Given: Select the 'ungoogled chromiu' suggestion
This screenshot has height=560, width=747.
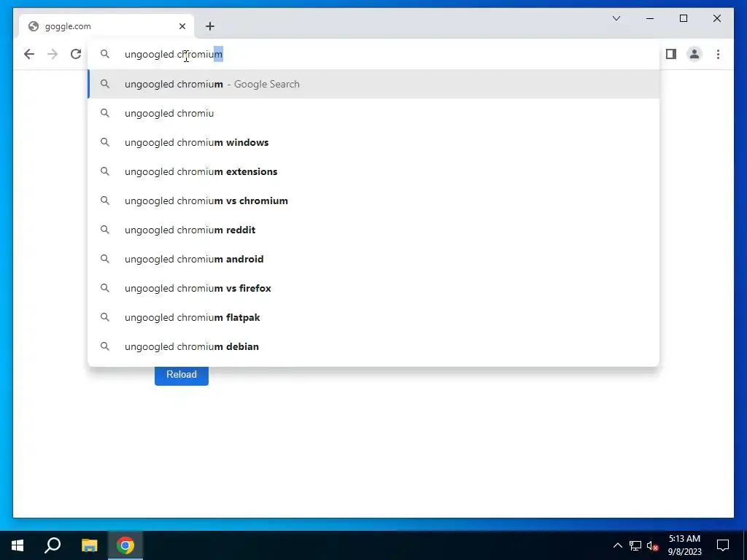Looking at the screenshot, I should [374, 113].
